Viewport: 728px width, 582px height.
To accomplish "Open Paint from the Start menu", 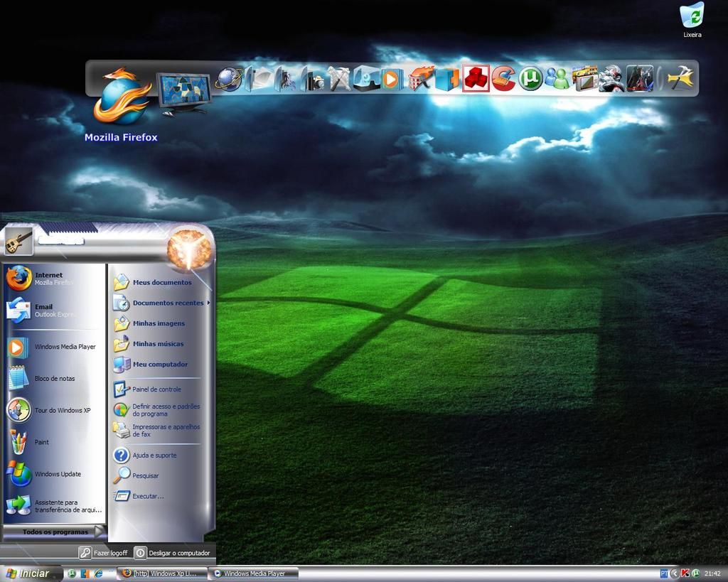I will (x=54, y=442).
